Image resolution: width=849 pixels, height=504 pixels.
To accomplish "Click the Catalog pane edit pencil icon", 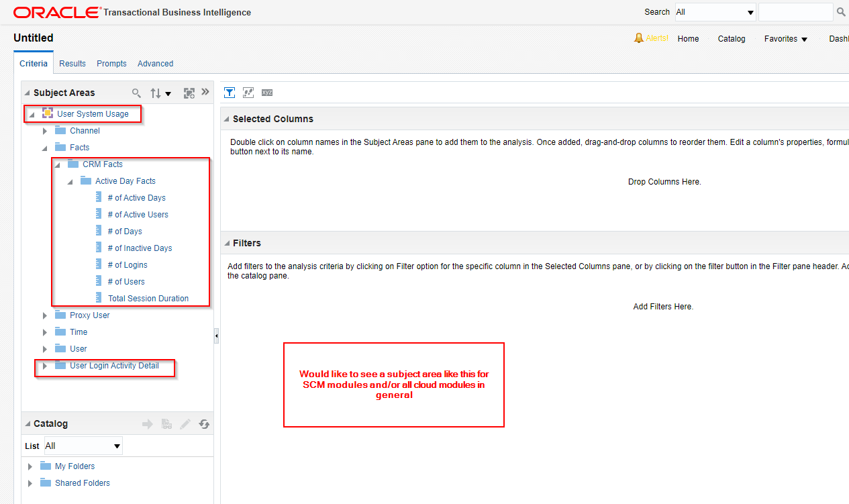I will click(185, 424).
